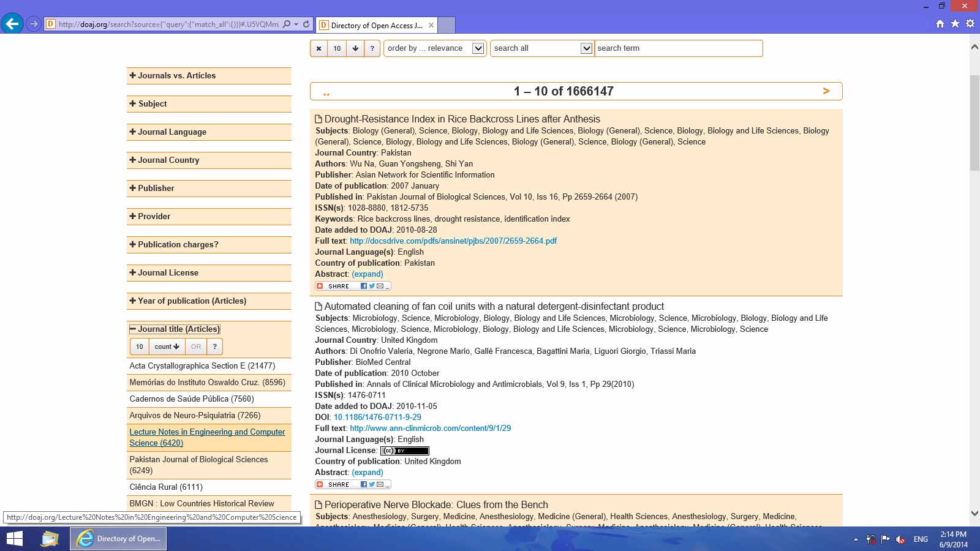Show hidden system tray icons

click(856, 539)
